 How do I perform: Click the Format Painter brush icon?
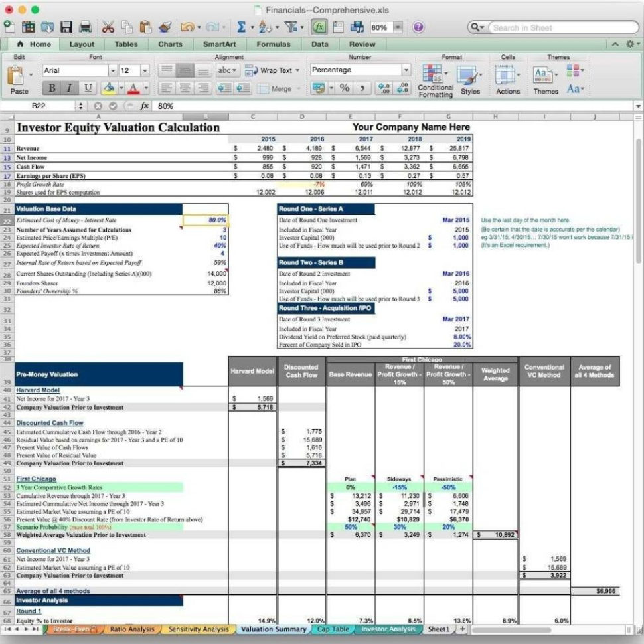coord(165,27)
